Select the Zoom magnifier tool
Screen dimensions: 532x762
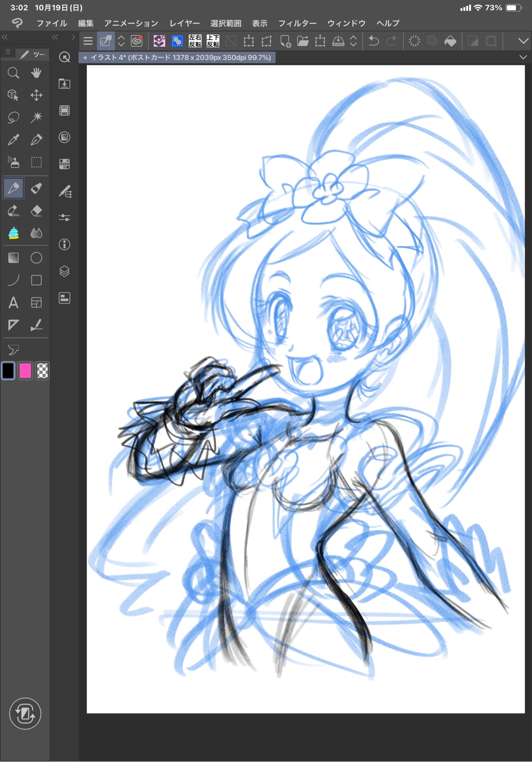13,73
